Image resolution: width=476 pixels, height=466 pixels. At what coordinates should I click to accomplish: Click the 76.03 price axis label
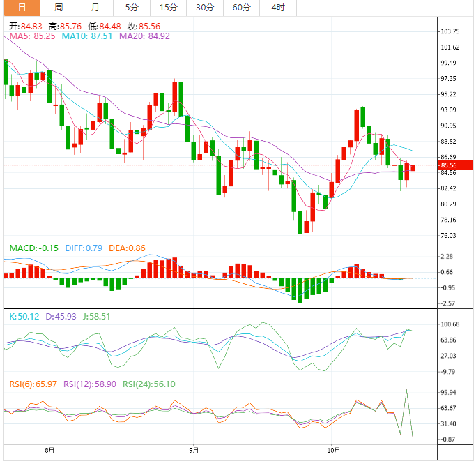click(448, 235)
